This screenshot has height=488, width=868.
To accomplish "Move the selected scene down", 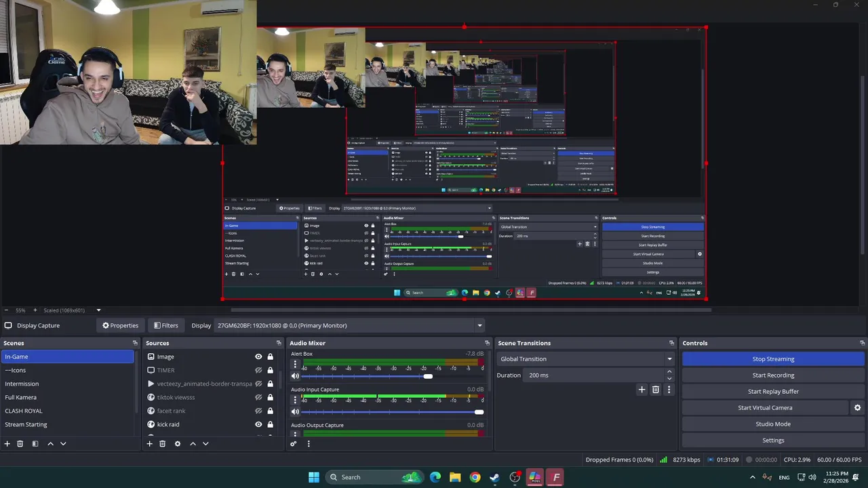I will [x=63, y=444].
